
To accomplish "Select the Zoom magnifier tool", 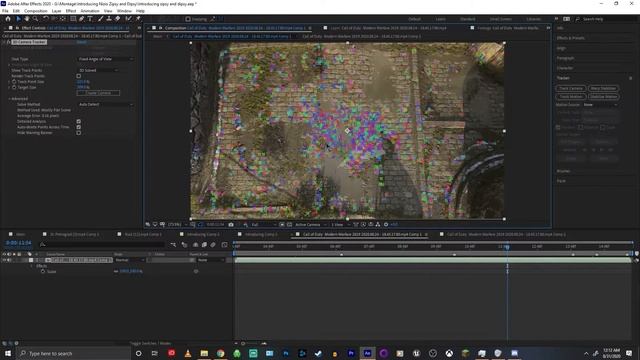I will coord(36,19).
